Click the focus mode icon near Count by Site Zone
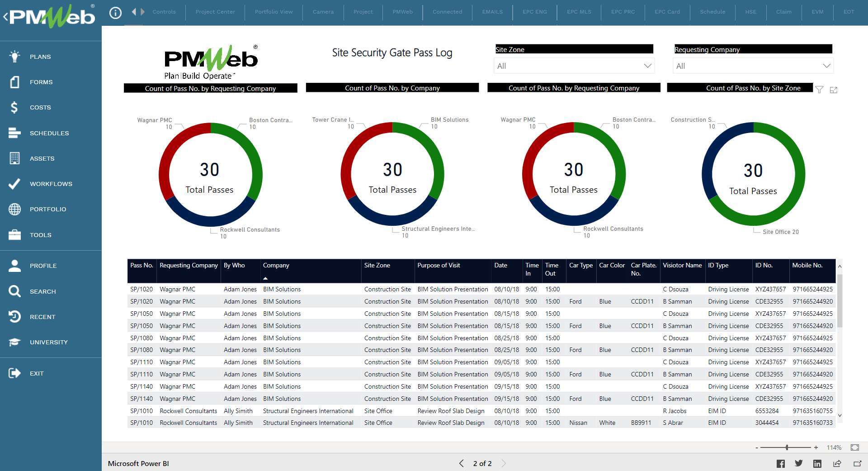The width and height of the screenshot is (868, 471). click(x=834, y=90)
